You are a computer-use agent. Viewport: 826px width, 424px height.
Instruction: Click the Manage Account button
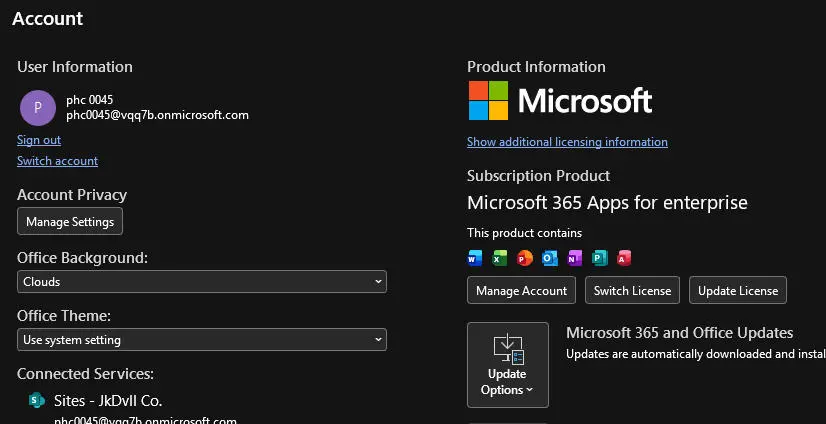pos(522,290)
